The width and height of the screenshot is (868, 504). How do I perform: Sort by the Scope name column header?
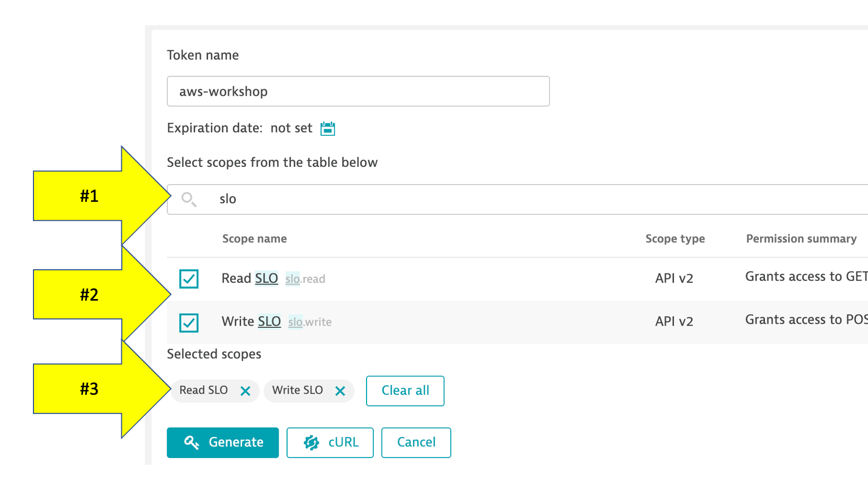(254, 239)
